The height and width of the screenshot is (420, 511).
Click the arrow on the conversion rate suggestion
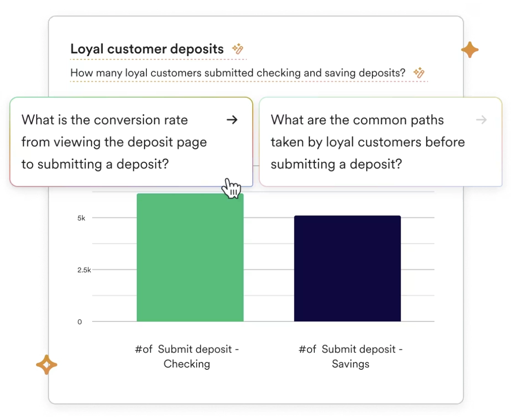click(232, 120)
